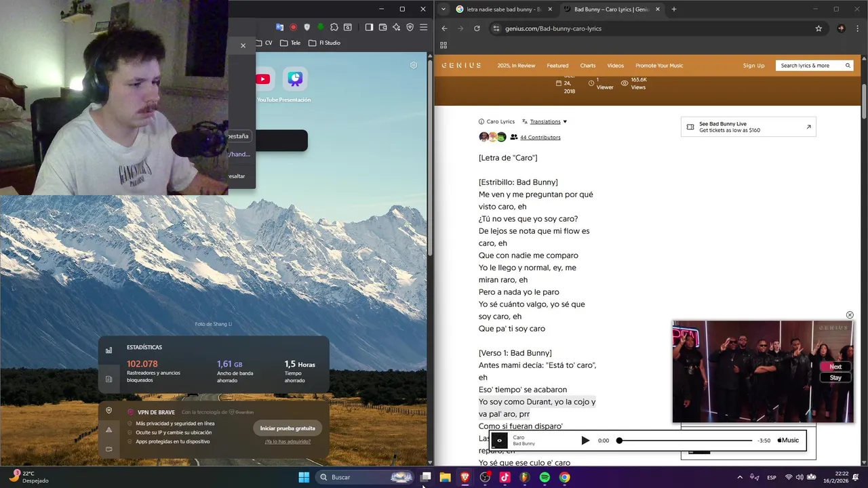Image resolution: width=868 pixels, height=488 pixels.
Task: Go back in the Chrome window
Action: click(x=444, y=28)
